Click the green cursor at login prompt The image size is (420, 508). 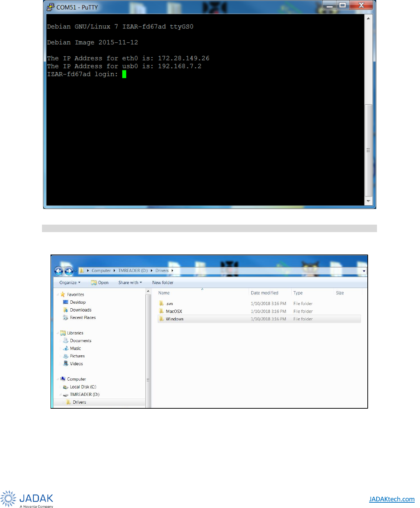(124, 74)
